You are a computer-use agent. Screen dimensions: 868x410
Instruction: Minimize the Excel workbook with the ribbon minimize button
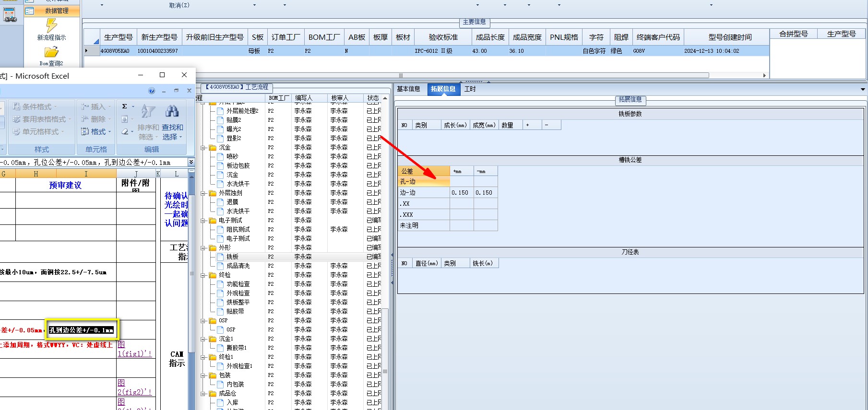(x=164, y=91)
